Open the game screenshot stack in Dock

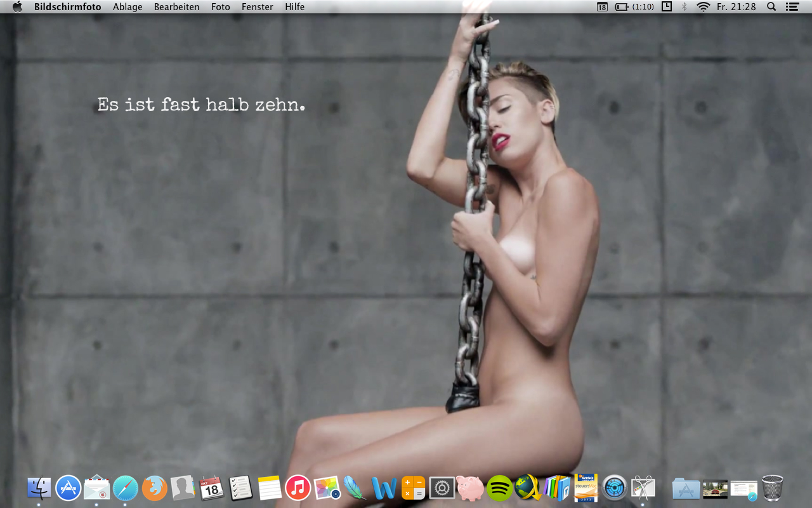click(x=715, y=490)
